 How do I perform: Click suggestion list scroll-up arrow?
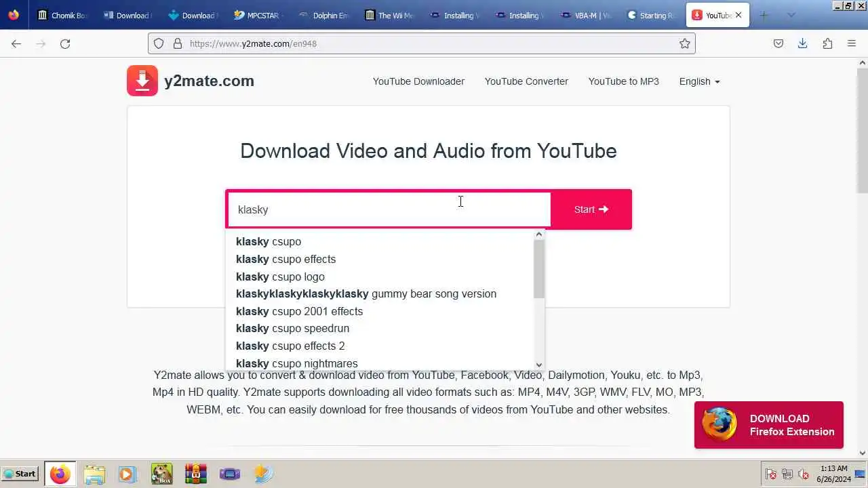pyautogui.click(x=539, y=235)
